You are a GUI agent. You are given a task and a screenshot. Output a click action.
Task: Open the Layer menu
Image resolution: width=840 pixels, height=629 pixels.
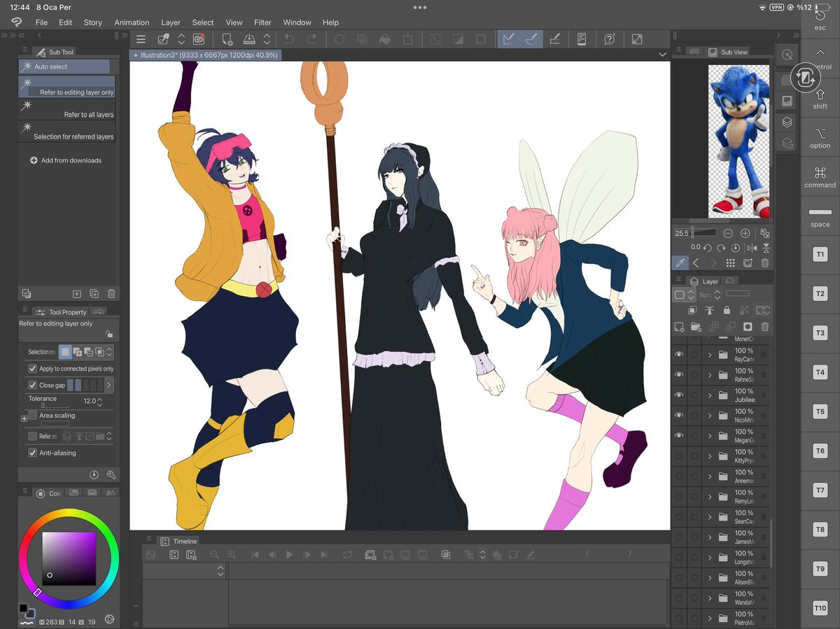point(171,22)
